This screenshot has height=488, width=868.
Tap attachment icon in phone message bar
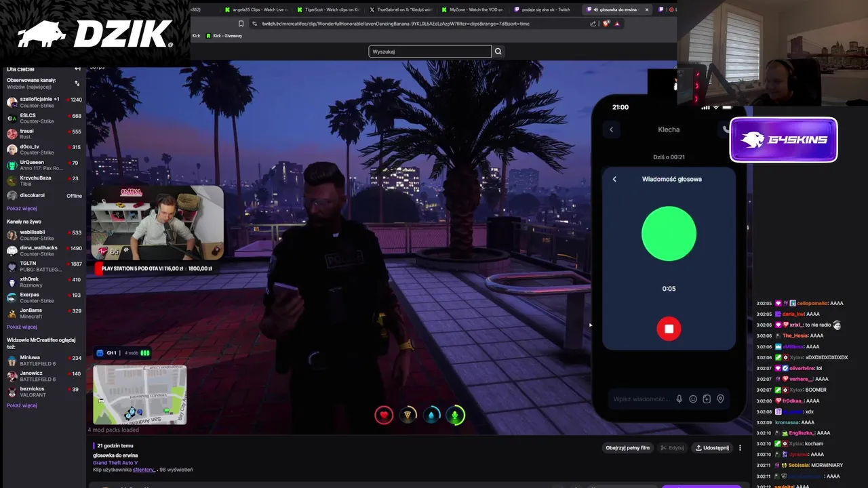click(707, 399)
